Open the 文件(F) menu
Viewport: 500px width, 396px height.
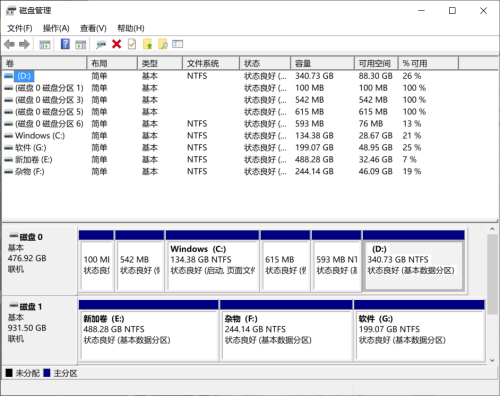(x=20, y=28)
